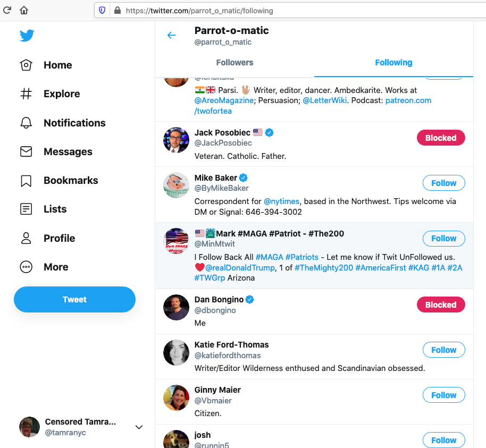Open the @nytimes mention link
This screenshot has height=448, width=486.
pyautogui.click(x=282, y=201)
